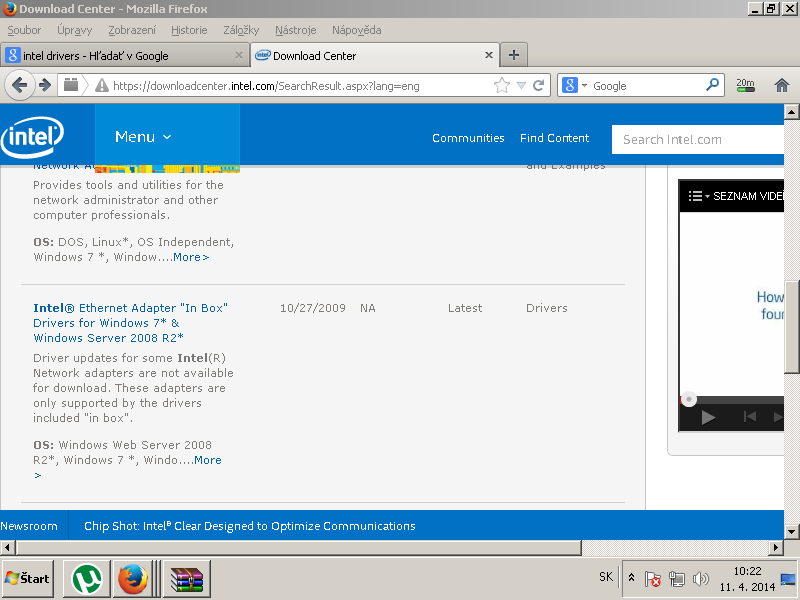
Task: Open the Newsroom link in footer bar
Action: (x=29, y=526)
